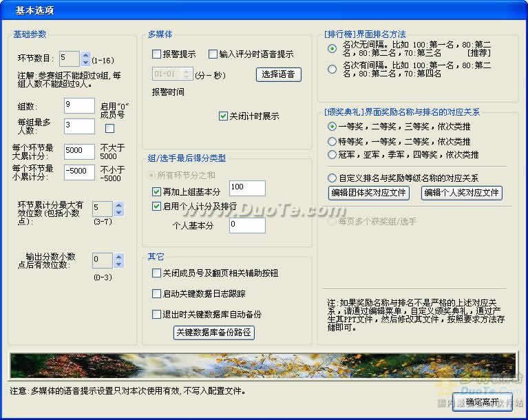Click the 个人基本分 input field
Screen dimensions: 528x420
point(247,225)
